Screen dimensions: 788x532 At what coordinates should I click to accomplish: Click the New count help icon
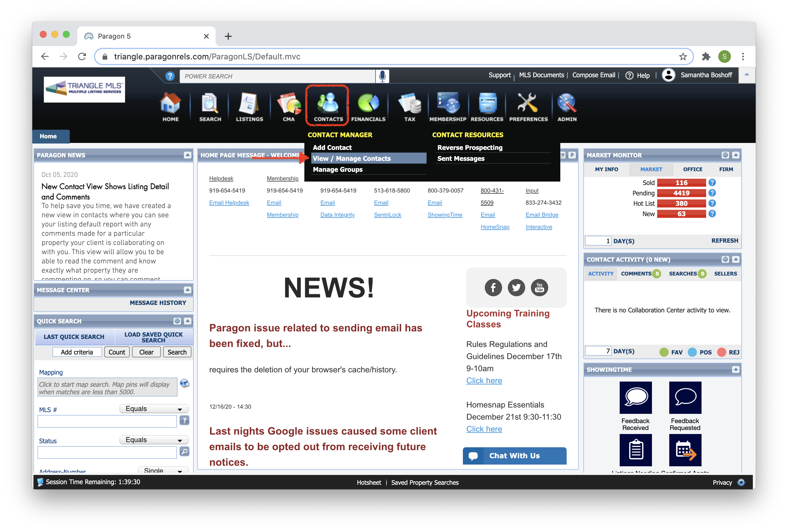pos(712,214)
